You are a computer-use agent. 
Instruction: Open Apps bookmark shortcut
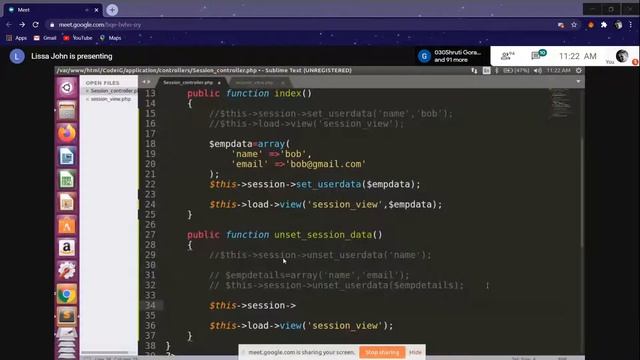tap(17, 38)
